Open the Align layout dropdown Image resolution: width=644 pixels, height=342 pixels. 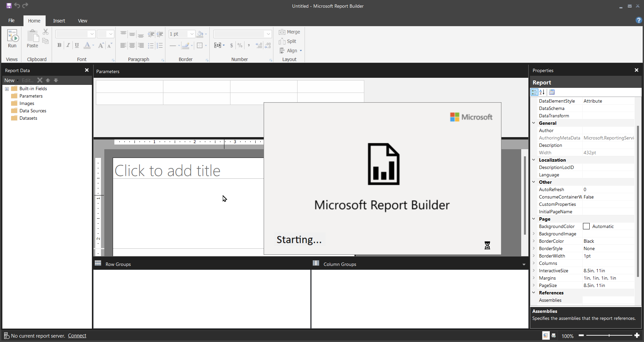tap(290, 51)
